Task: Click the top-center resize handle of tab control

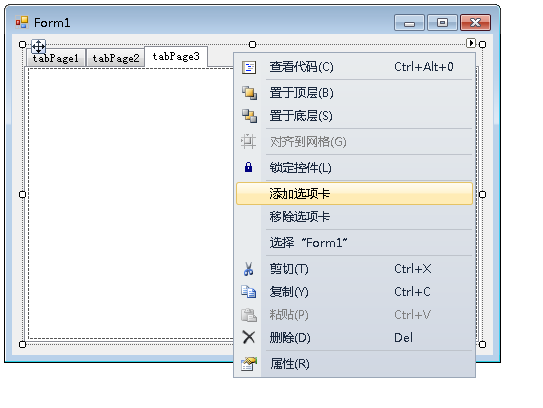Action: tap(252, 44)
